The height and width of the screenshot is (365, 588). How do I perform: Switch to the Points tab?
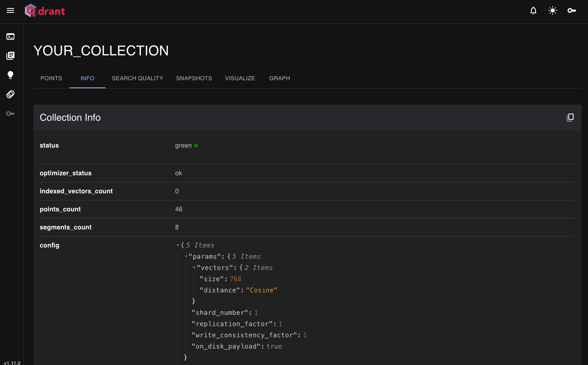(x=51, y=78)
